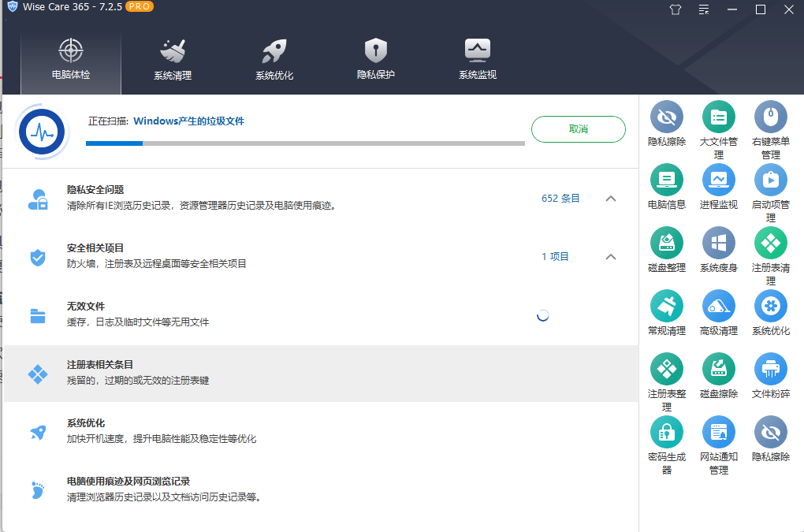Switch to the 系统清理 tab

(x=173, y=59)
